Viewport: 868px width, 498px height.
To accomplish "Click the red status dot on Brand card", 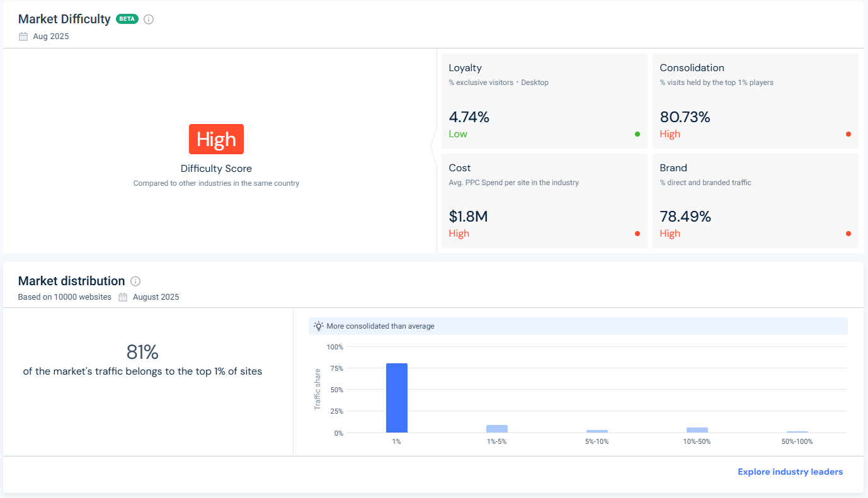I will pos(848,234).
